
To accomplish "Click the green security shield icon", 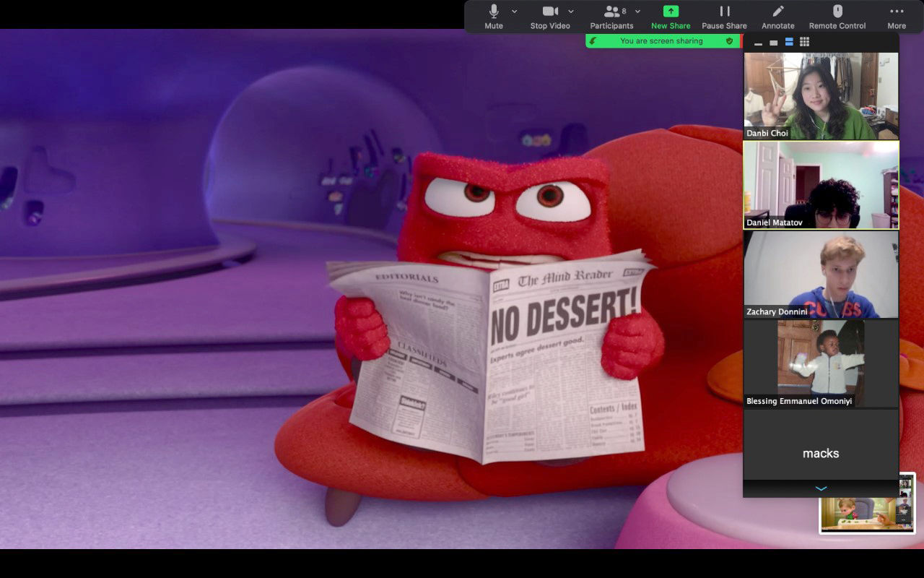I will [729, 41].
